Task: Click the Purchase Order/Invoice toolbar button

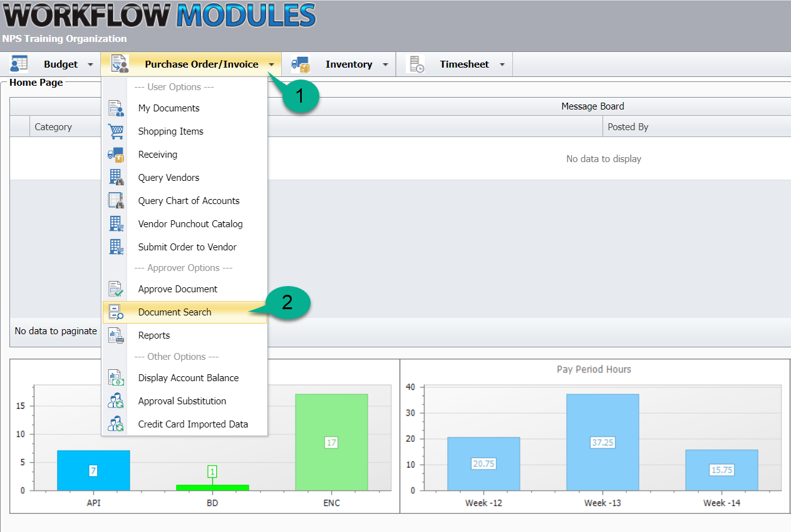Action: click(x=201, y=64)
